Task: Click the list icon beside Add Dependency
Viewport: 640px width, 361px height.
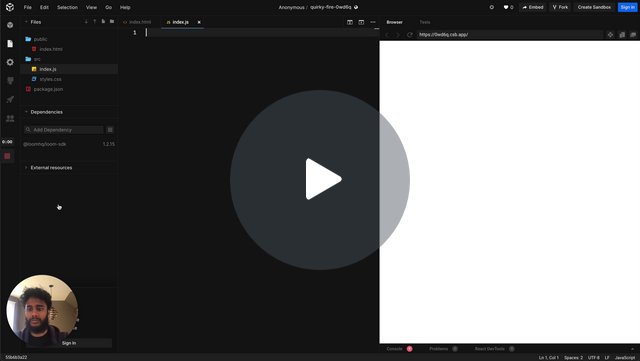Action: tap(110, 130)
